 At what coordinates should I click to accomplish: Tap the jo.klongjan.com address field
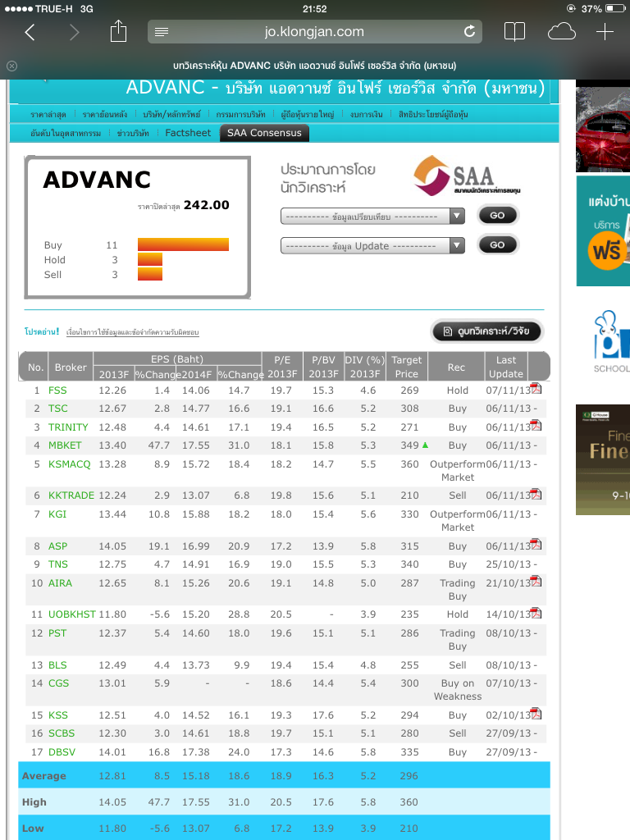pos(314,32)
